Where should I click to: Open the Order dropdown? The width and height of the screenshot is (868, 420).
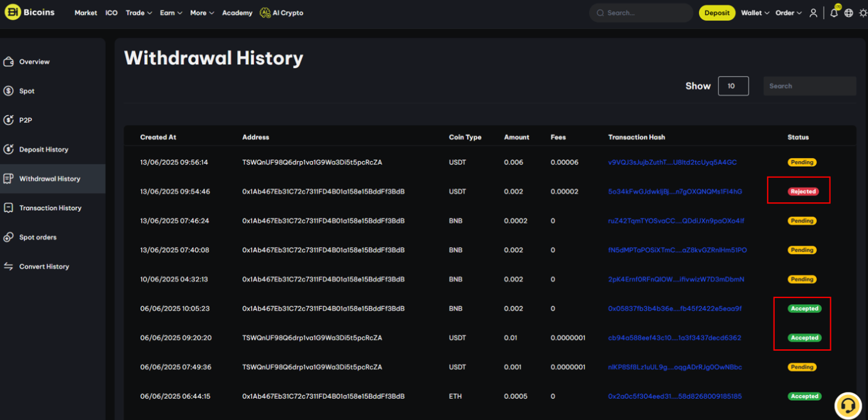click(788, 13)
